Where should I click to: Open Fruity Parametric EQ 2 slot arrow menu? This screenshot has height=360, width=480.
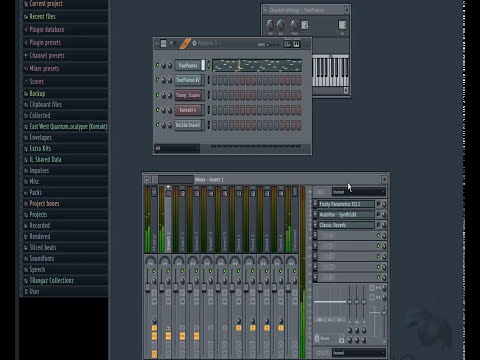point(315,204)
